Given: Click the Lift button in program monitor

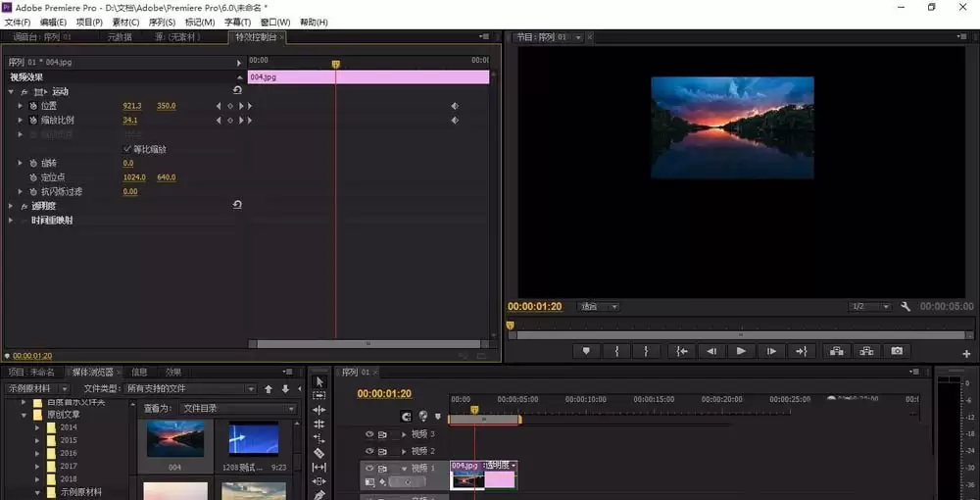Looking at the screenshot, I should coord(837,351).
